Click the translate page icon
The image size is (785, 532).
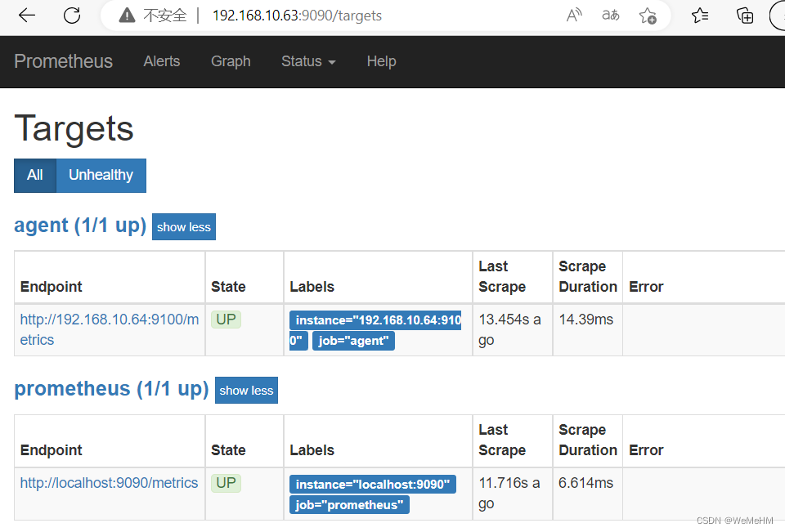(x=610, y=16)
